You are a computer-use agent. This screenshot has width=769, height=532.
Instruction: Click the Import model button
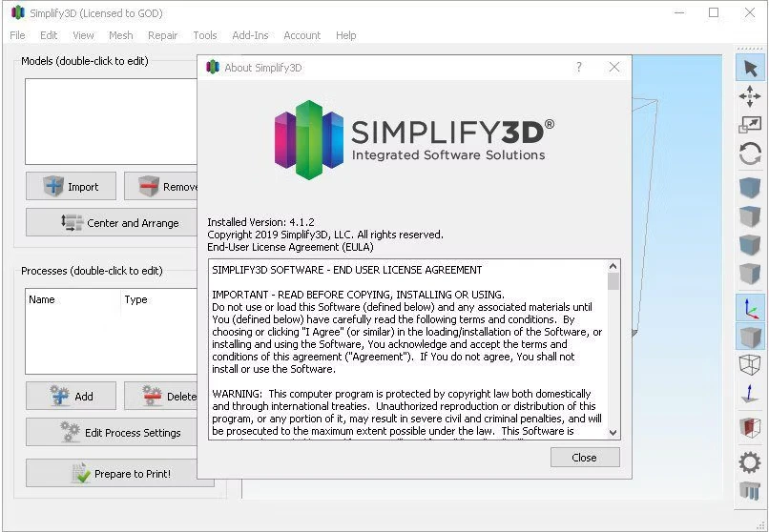[x=72, y=187]
